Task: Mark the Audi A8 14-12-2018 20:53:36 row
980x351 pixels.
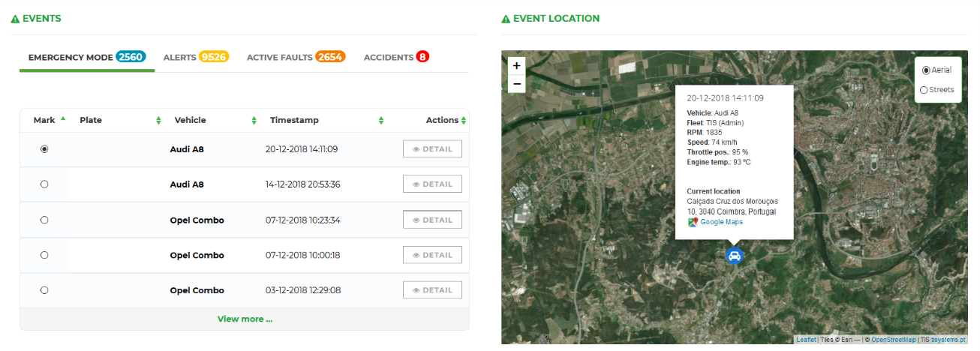Action: (x=44, y=184)
